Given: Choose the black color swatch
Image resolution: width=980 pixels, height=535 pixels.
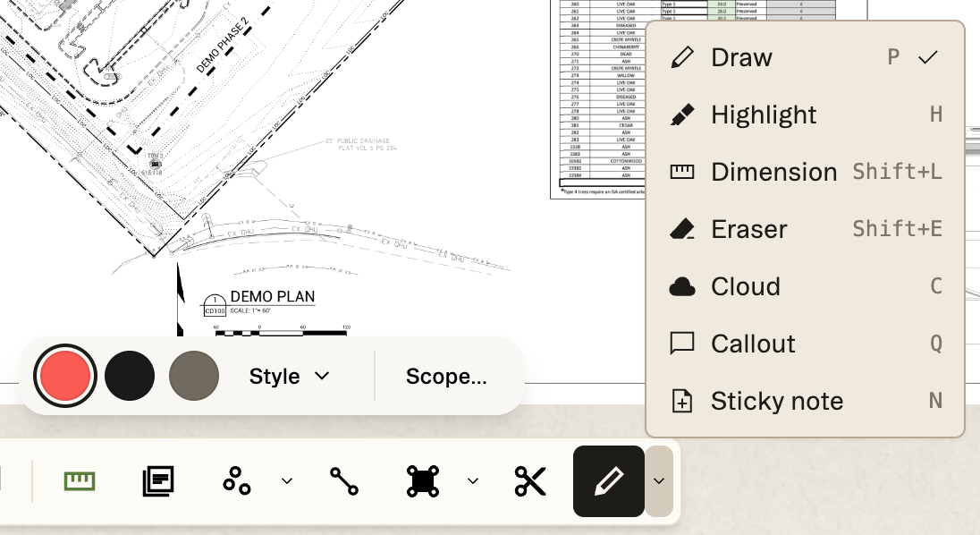Looking at the screenshot, I should pyautogui.click(x=130, y=376).
